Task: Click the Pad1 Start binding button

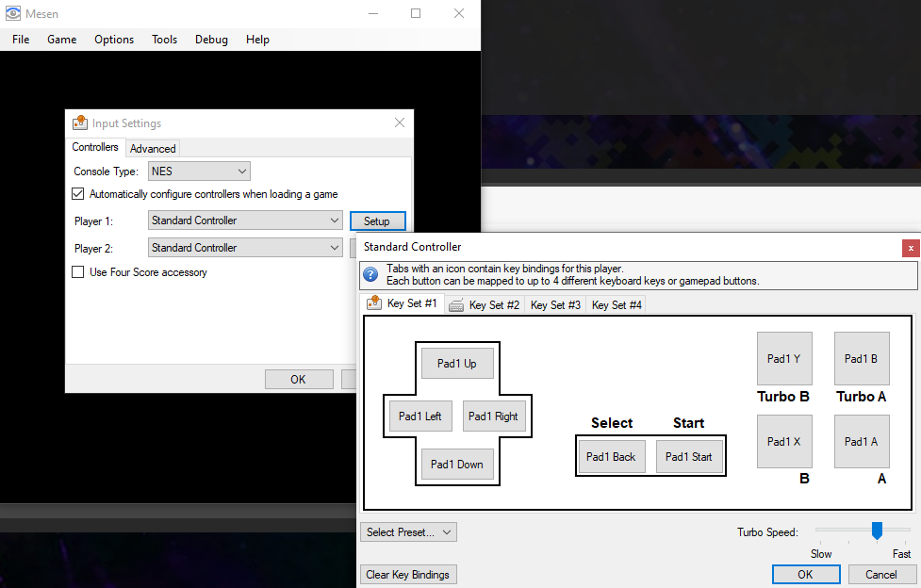Action: point(689,456)
